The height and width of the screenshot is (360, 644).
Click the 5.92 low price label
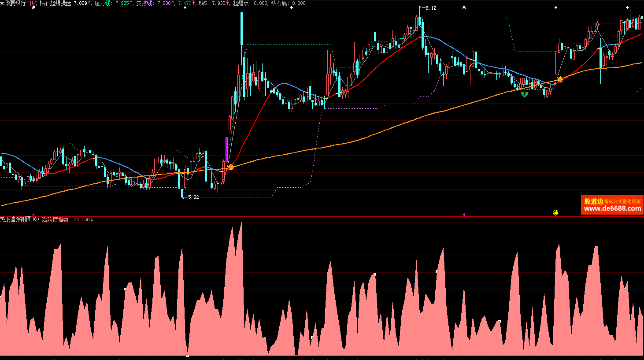pyautogui.click(x=193, y=197)
